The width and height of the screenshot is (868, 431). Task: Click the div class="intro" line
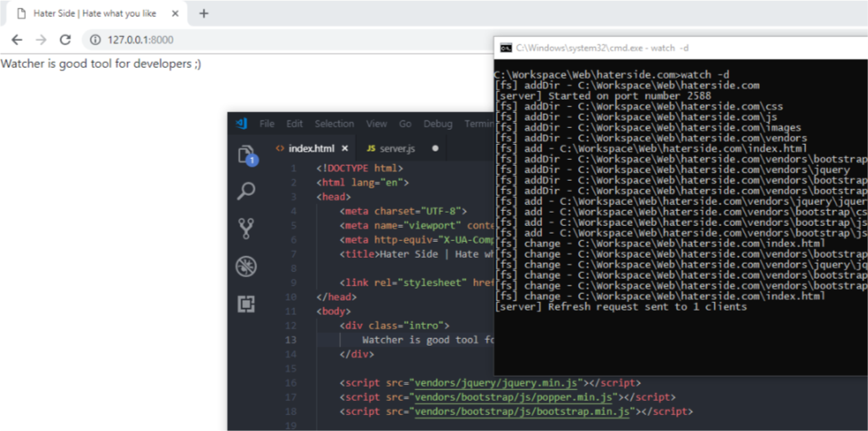394,326
